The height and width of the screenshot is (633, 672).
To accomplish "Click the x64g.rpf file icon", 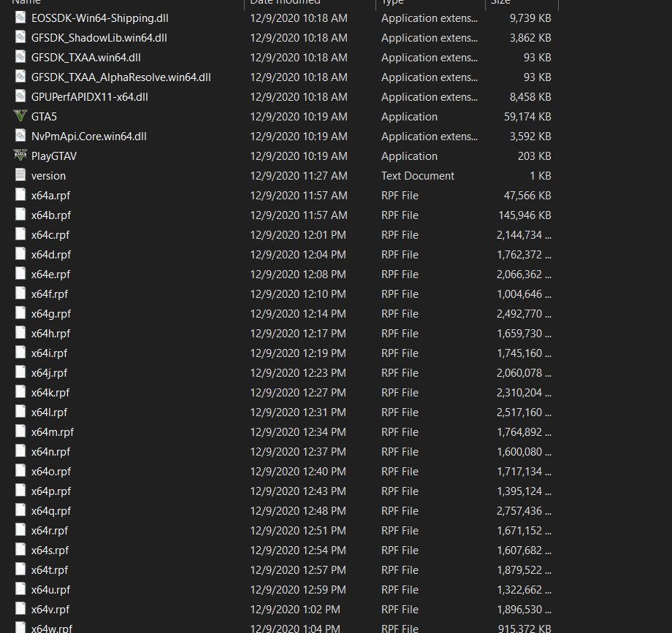I will 20,313.
